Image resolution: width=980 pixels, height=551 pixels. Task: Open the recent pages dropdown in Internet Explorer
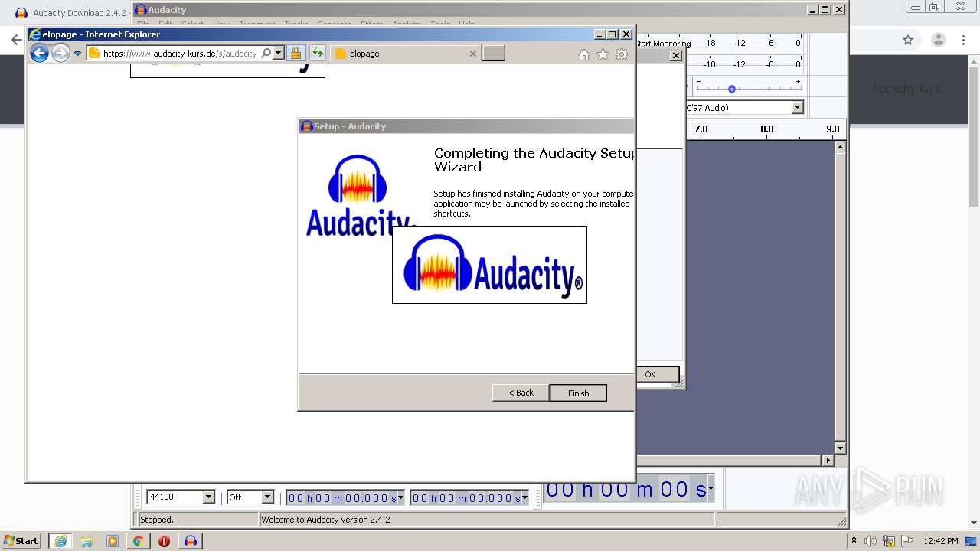point(77,54)
